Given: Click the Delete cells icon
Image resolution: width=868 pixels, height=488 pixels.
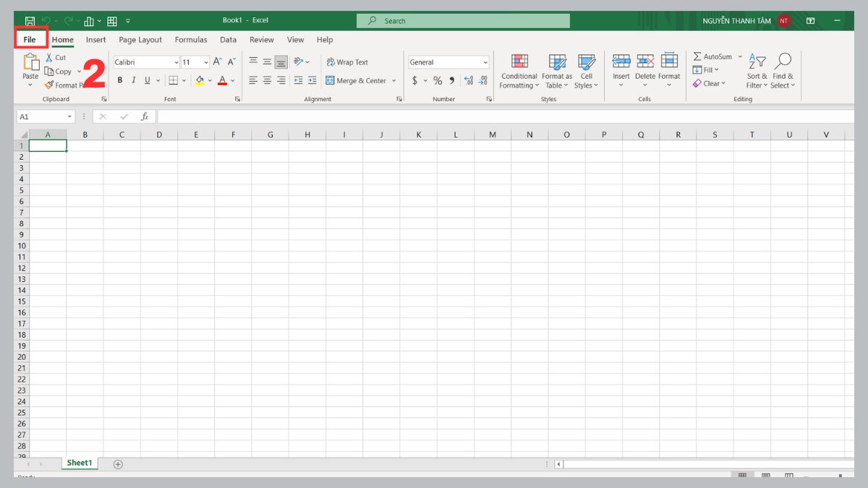Looking at the screenshot, I should tap(645, 61).
